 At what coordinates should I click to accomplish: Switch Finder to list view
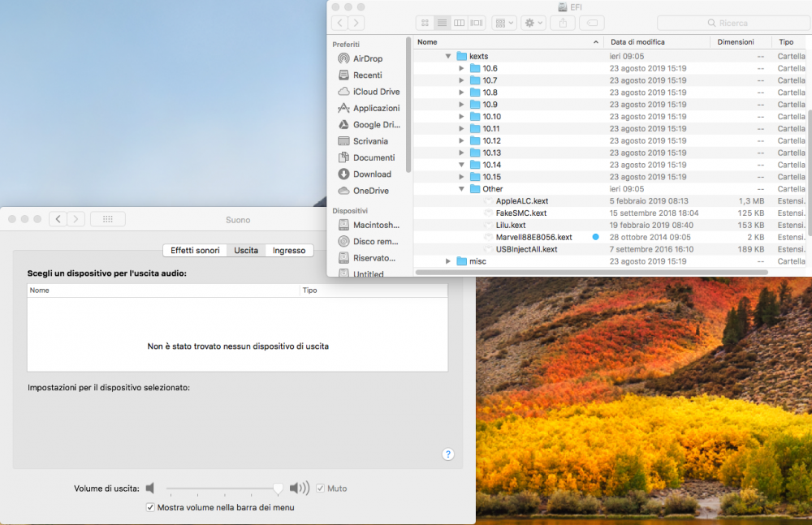pos(442,23)
